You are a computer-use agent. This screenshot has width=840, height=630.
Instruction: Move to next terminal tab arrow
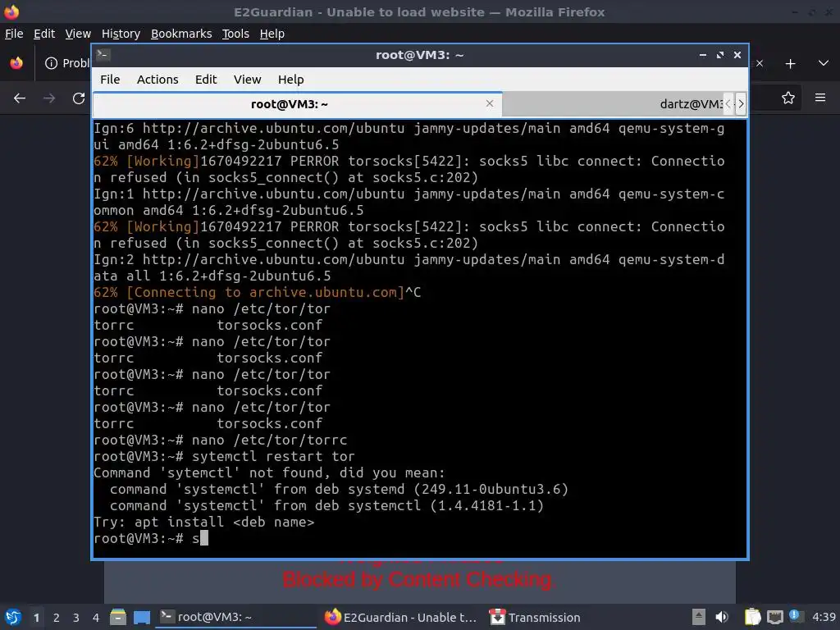click(741, 104)
